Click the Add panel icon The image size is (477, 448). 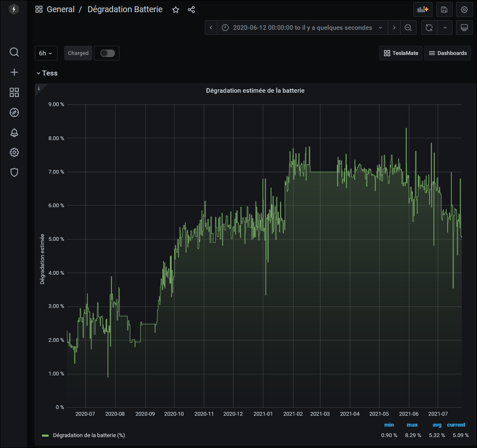[422, 10]
